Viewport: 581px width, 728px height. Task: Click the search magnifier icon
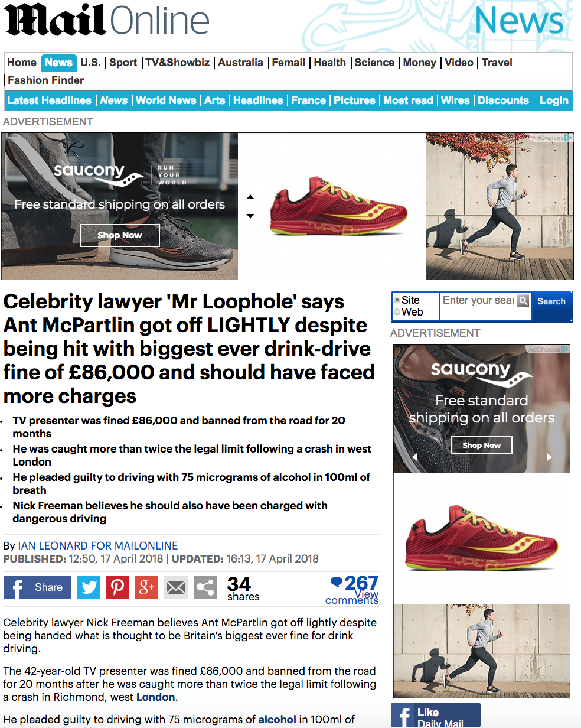coord(523,301)
